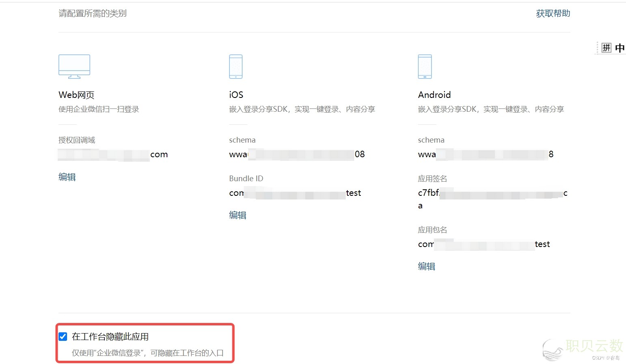626x364 pixels.
Task: Click the iOS schema value ending 08
Action: pyautogui.click(x=297, y=154)
